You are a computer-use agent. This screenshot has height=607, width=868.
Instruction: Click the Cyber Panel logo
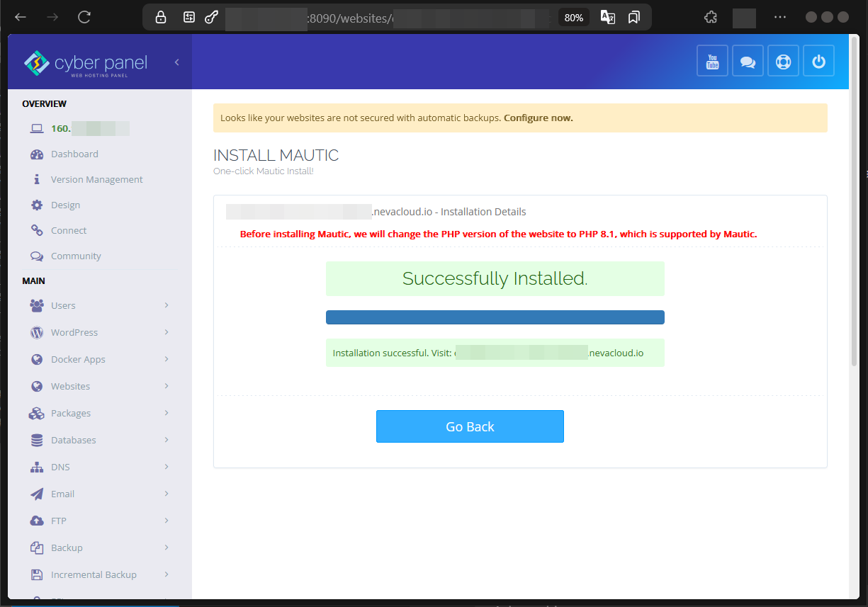tap(86, 63)
